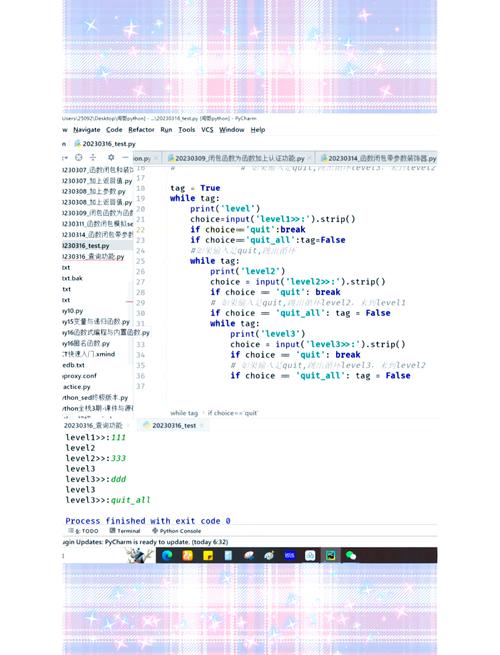Open the Run menu

tap(166, 130)
